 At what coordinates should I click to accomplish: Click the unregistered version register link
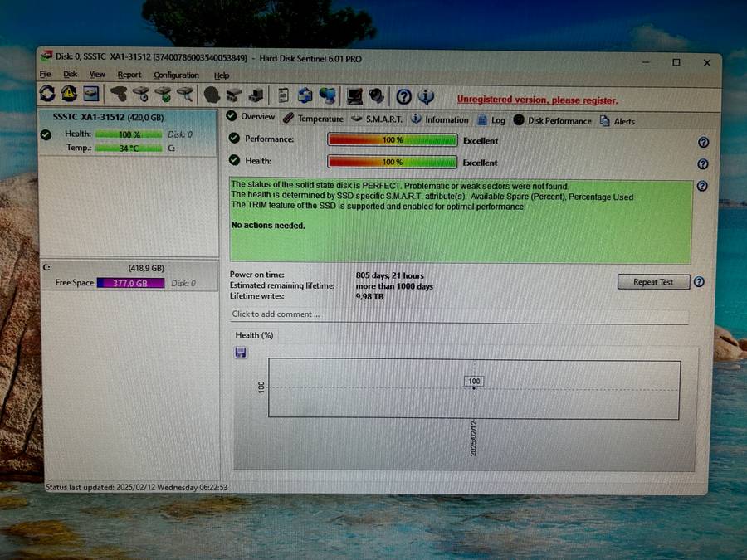point(537,100)
